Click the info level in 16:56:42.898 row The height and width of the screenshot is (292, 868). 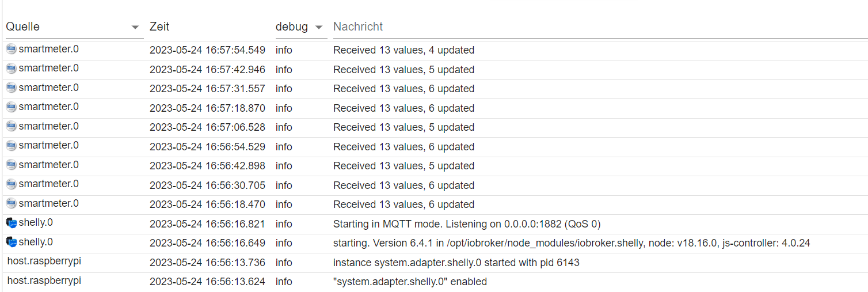284,166
